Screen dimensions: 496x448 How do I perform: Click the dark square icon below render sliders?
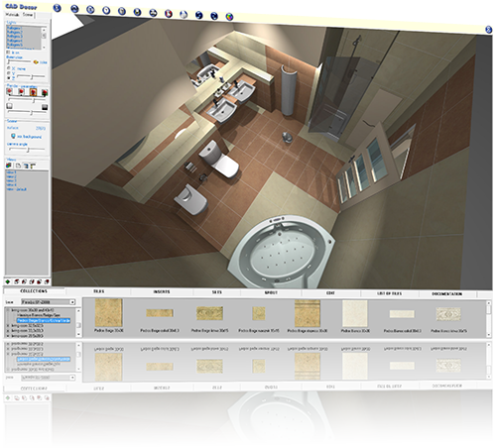coord(45,107)
